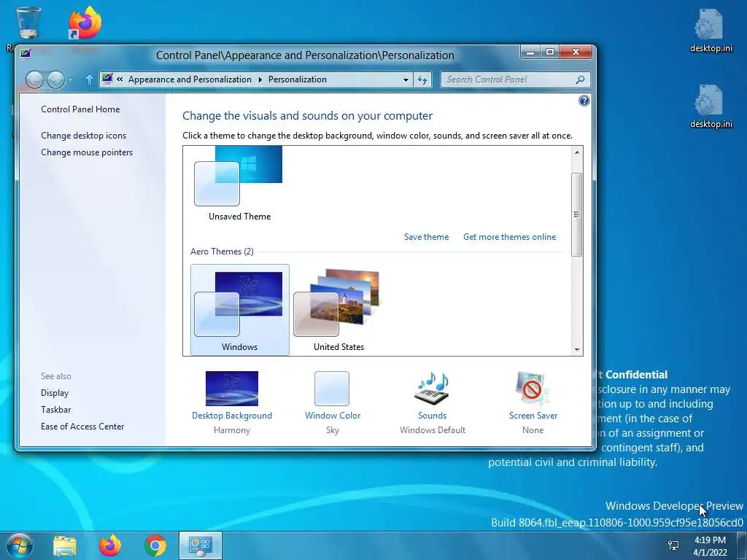Open File Explorer from the taskbar
747x560 pixels.
[x=65, y=545]
